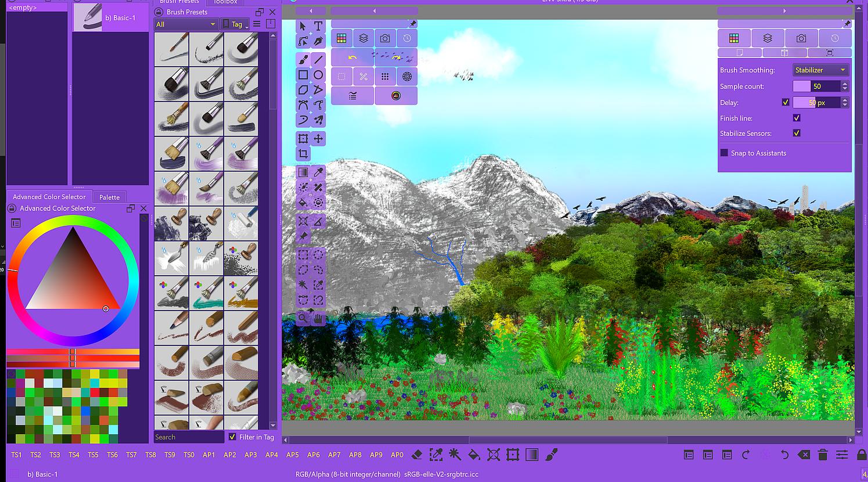Click in the brush presets Search field
This screenshot has width=868, height=482.
[x=189, y=437]
